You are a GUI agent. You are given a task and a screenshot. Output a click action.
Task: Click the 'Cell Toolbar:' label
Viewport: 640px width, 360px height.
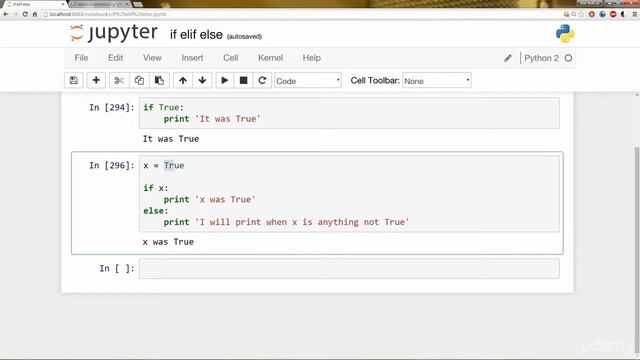point(375,80)
